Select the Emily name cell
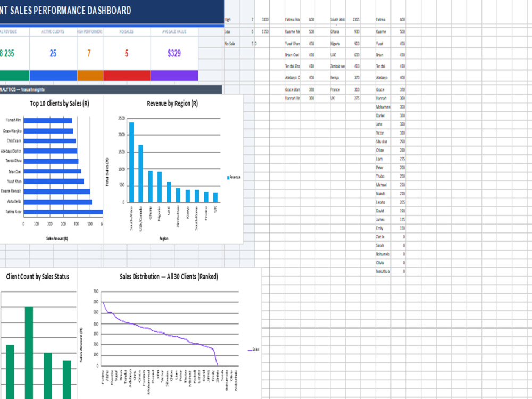 tap(383, 228)
